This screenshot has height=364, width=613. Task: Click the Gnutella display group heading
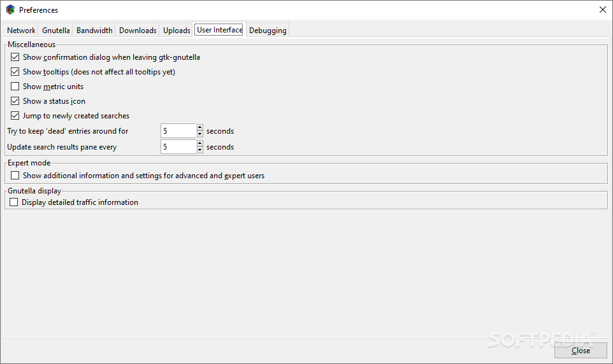pos(34,191)
